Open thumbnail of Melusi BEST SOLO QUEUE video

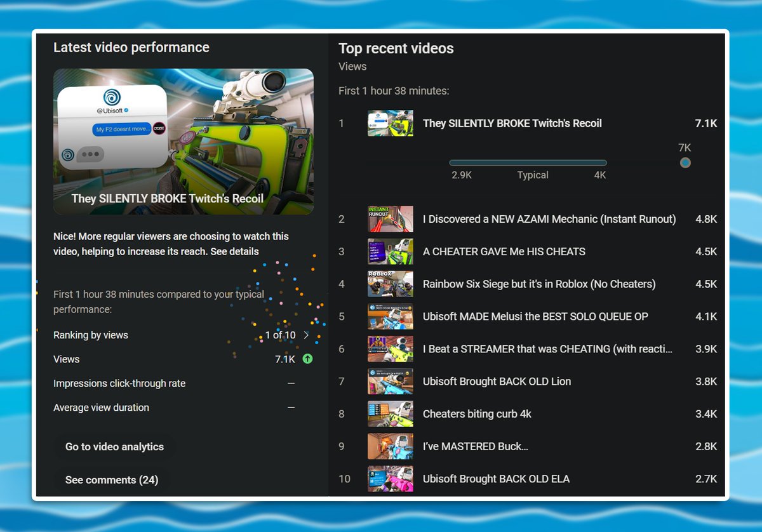[x=391, y=316]
